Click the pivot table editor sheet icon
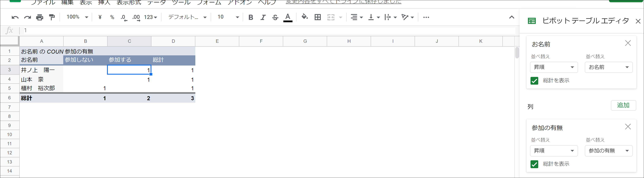This screenshot has height=178, width=644. (532, 21)
